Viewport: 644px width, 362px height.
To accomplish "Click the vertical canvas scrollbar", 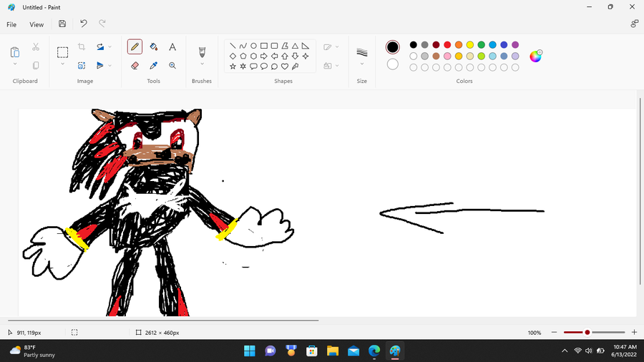I will coord(640,191).
